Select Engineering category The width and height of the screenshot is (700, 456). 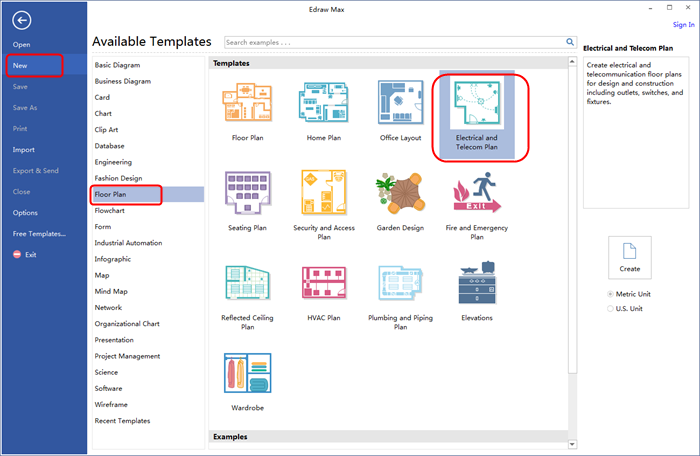point(113,162)
